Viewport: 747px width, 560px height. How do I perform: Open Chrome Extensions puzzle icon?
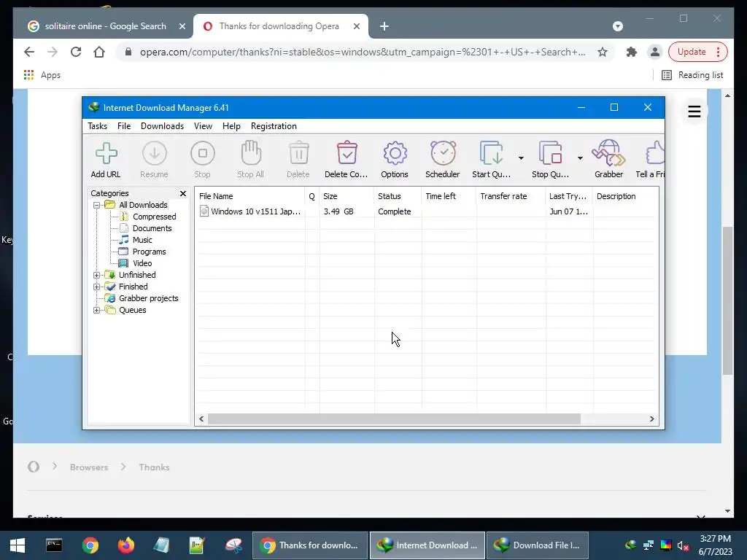pos(631,52)
